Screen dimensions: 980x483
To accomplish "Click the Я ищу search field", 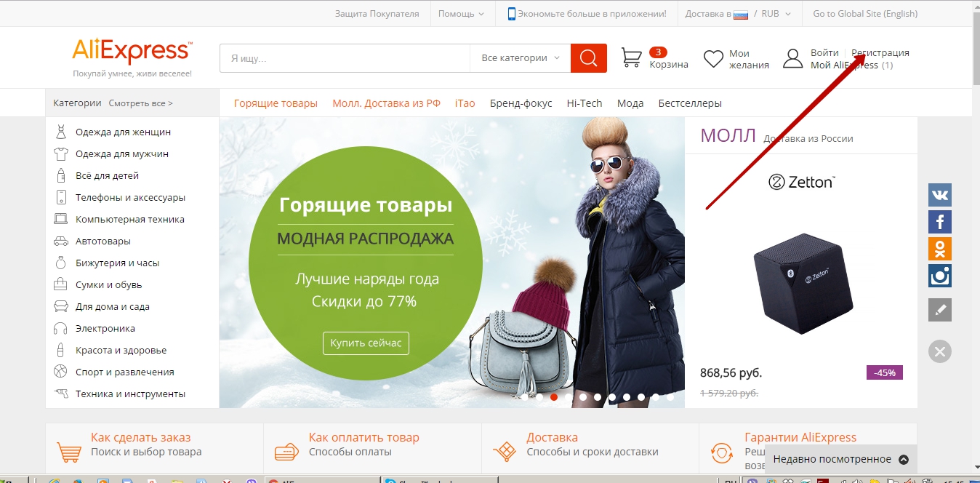I will (x=345, y=58).
